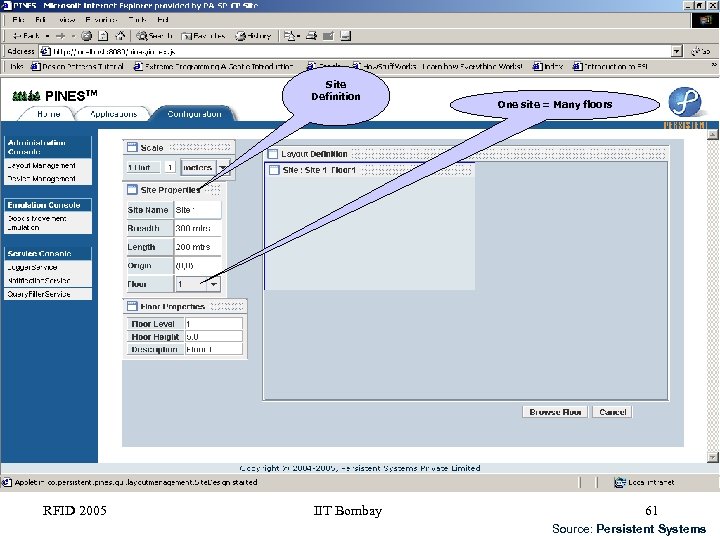Click the Local intranet zone icon
This screenshot has height=540, width=720.
620,482
